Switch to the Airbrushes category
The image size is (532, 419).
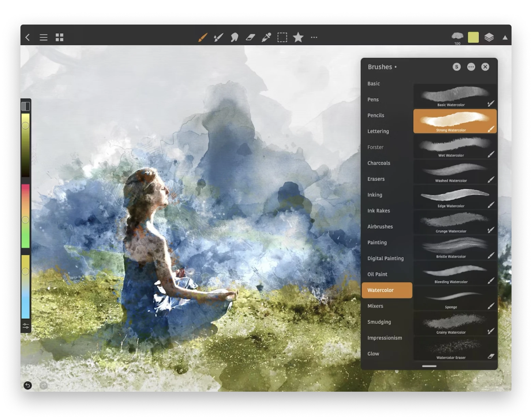point(380,227)
